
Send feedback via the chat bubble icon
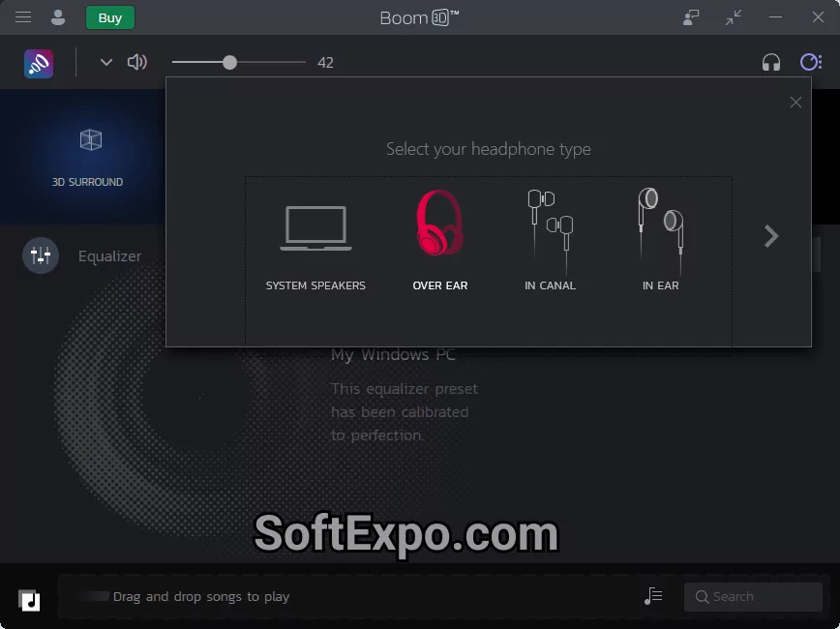691,16
